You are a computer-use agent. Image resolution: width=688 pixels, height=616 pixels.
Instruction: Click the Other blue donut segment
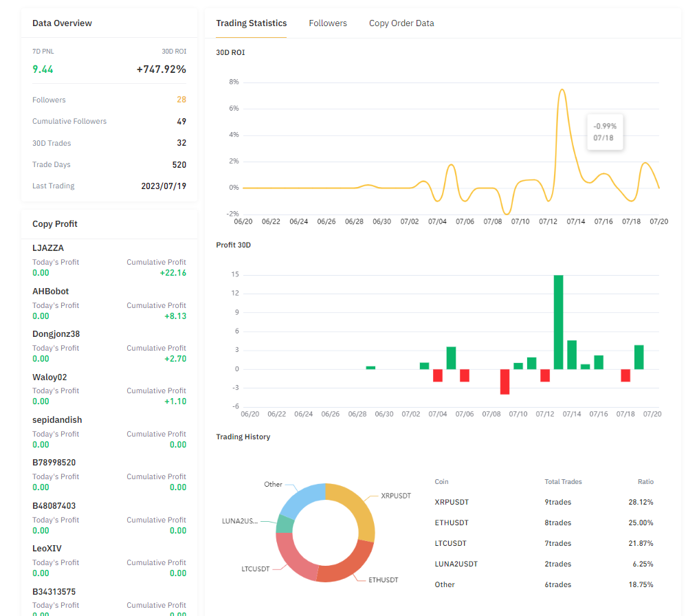304,499
